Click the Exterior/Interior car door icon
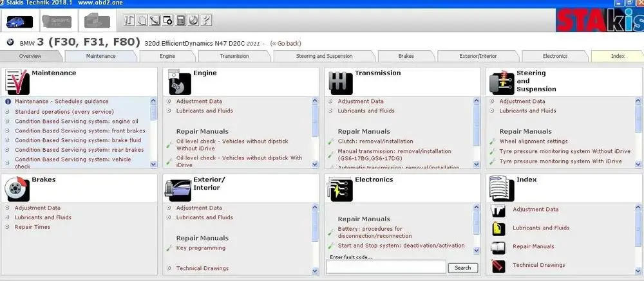This screenshot has height=281, width=644. pos(178,190)
